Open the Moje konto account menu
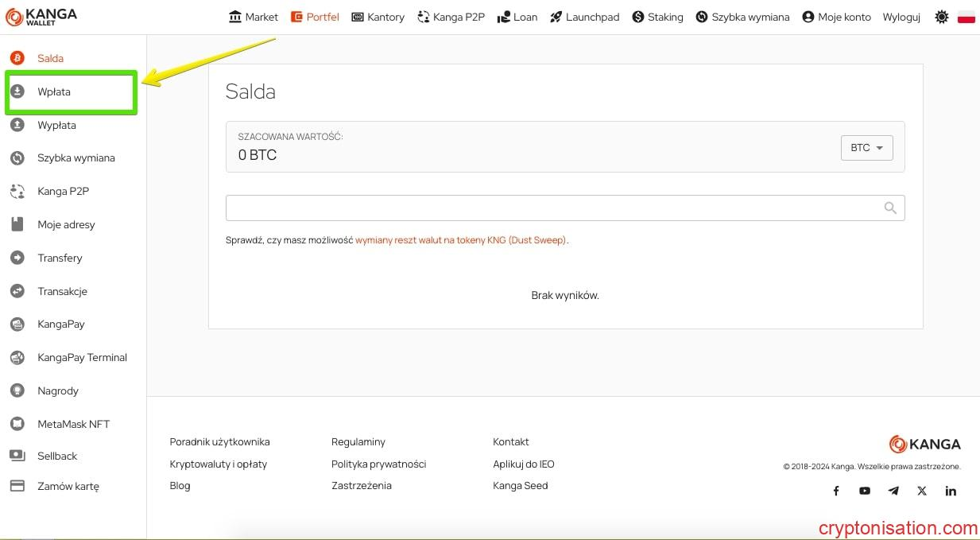The width and height of the screenshot is (980, 540). (x=836, y=17)
